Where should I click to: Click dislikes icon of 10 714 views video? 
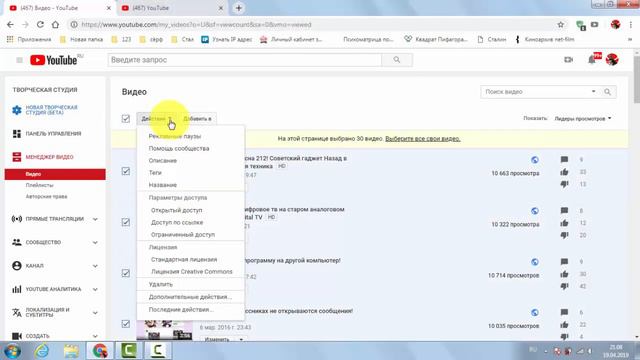tap(564, 286)
